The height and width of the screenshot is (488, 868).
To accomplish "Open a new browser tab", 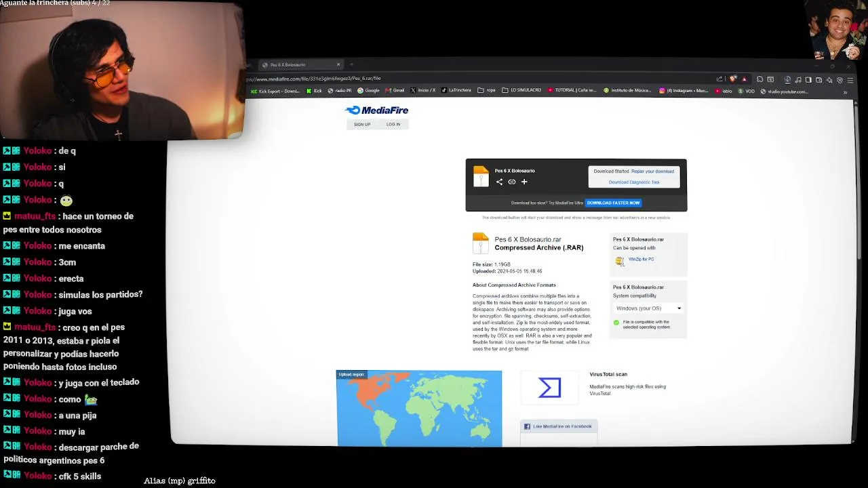I will 351,64.
